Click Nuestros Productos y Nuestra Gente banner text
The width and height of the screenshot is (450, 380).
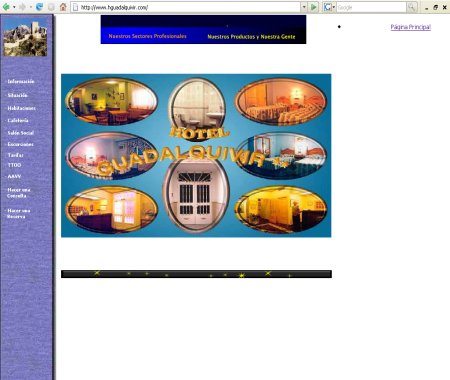251,37
